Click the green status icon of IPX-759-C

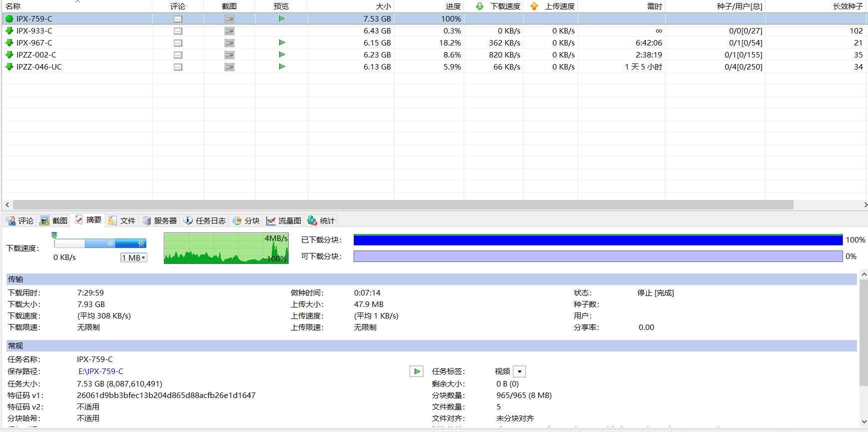coord(9,19)
